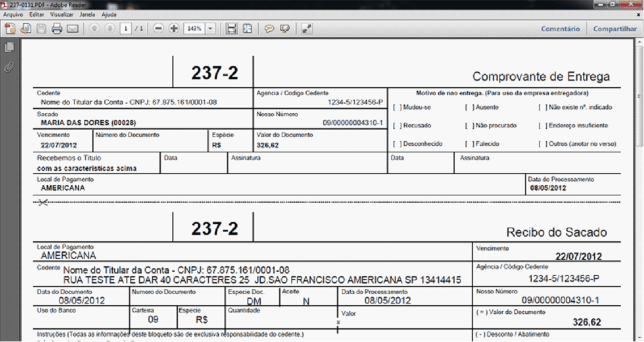The image size is (644, 342).
Task: Click the page number input field
Action: pos(125,29)
